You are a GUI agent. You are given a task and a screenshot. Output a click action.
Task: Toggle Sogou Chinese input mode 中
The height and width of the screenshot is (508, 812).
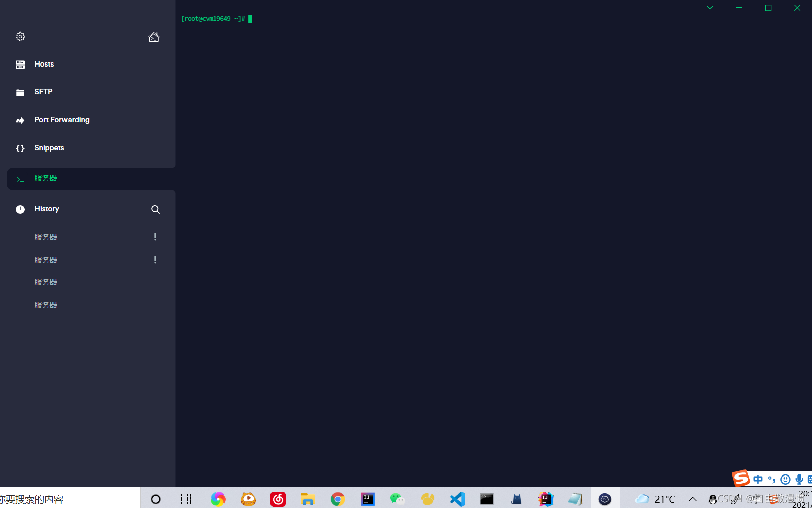coord(758,480)
